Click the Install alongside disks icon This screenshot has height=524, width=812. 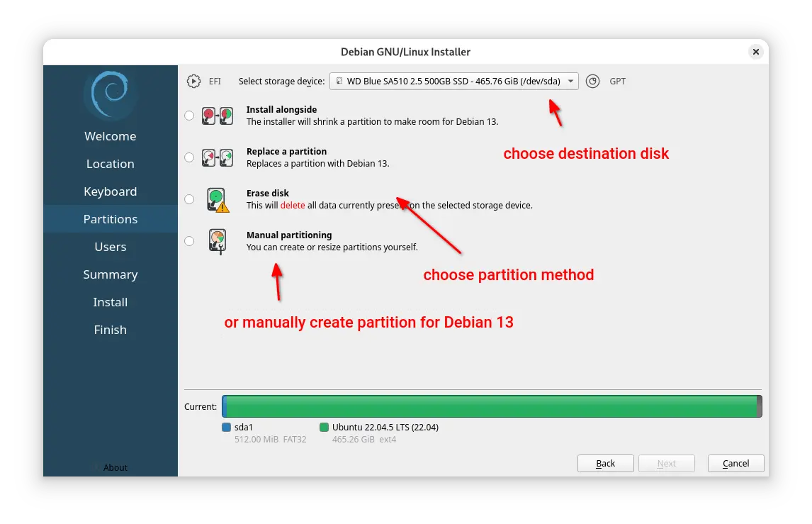click(218, 116)
